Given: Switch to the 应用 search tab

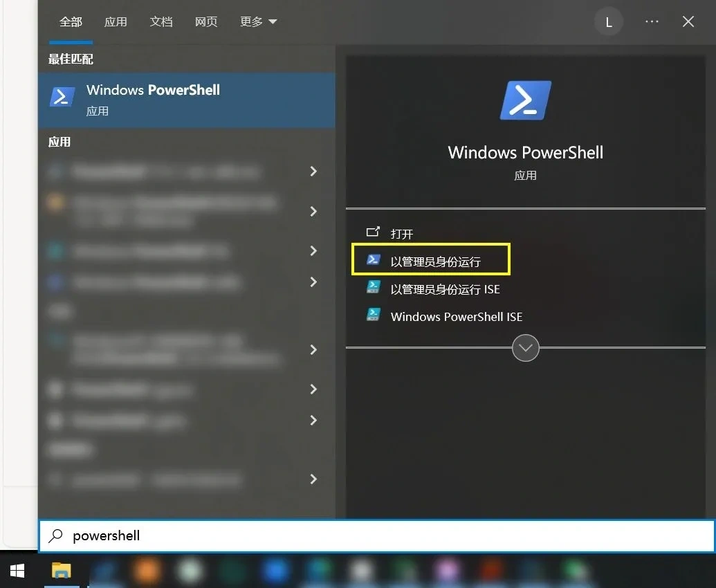Looking at the screenshot, I should coord(116,22).
